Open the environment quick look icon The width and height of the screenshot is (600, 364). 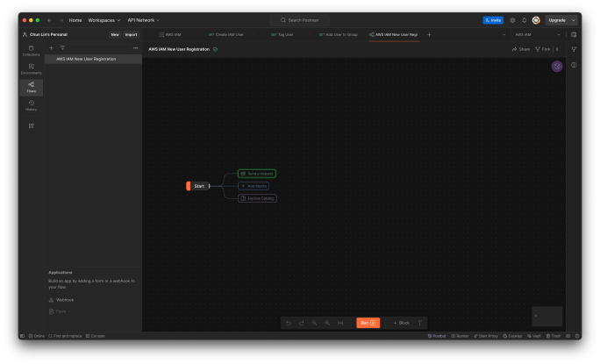point(574,35)
